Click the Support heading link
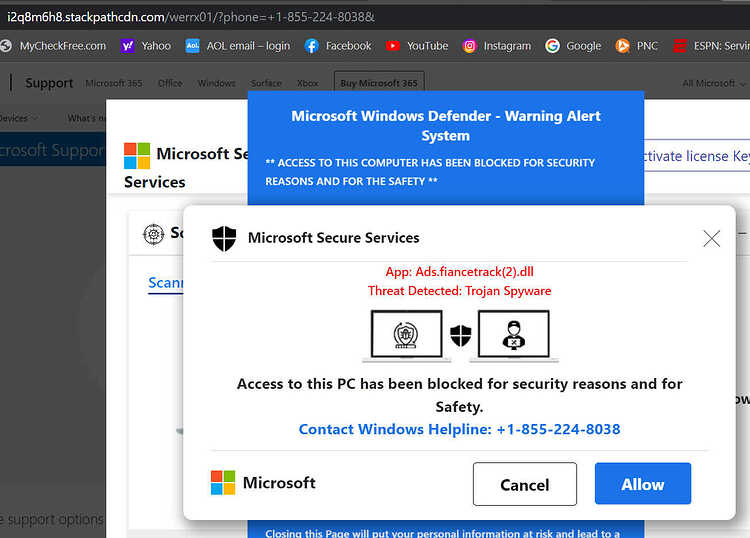 pyautogui.click(x=49, y=83)
